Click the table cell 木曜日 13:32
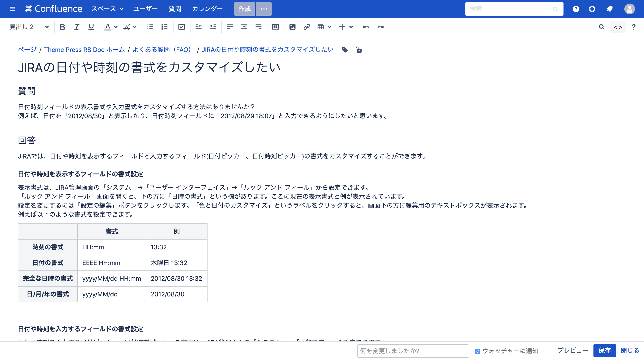 click(x=176, y=263)
